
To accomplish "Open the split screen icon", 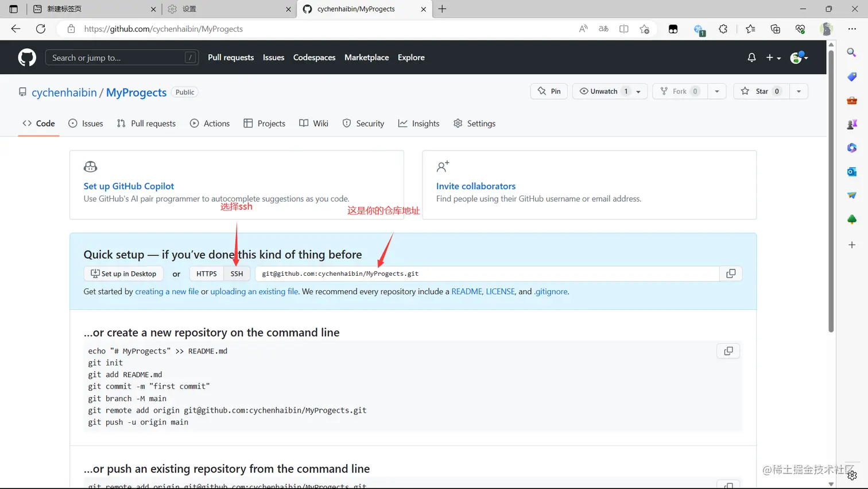I will pyautogui.click(x=624, y=29).
